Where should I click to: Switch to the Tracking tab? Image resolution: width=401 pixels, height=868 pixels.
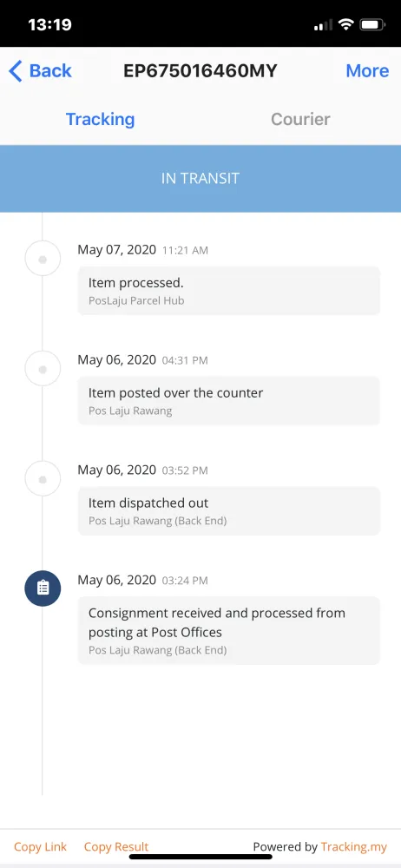point(101,119)
